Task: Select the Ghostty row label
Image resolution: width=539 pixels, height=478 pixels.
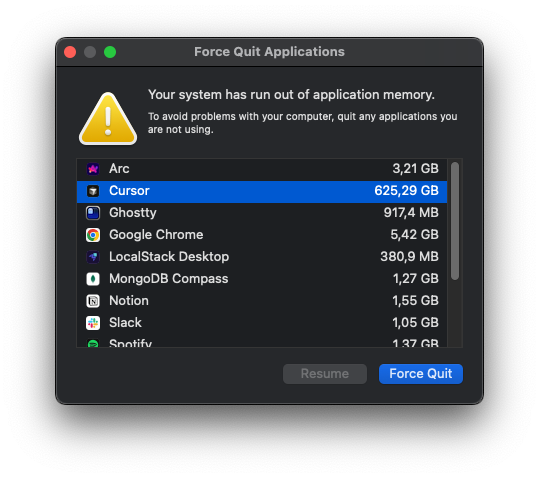Action: point(133,213)
